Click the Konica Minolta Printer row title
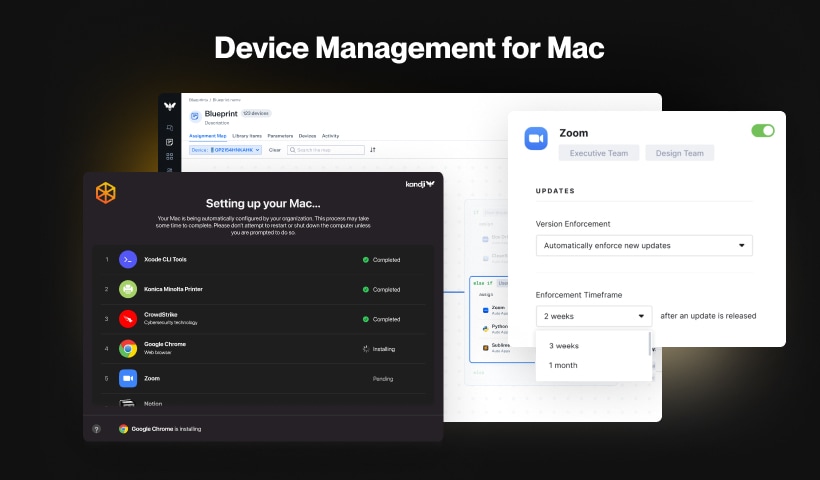Screen dimensions: 820x480 (173, 289)
